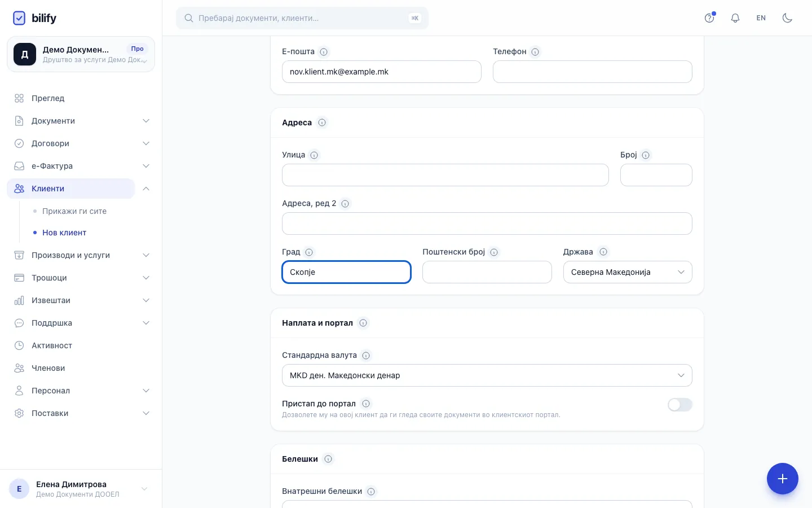Go to Прикажи ги сите submenu item
Image resolution: width=812 pixels, height=508 pixels.
[74, 211]
